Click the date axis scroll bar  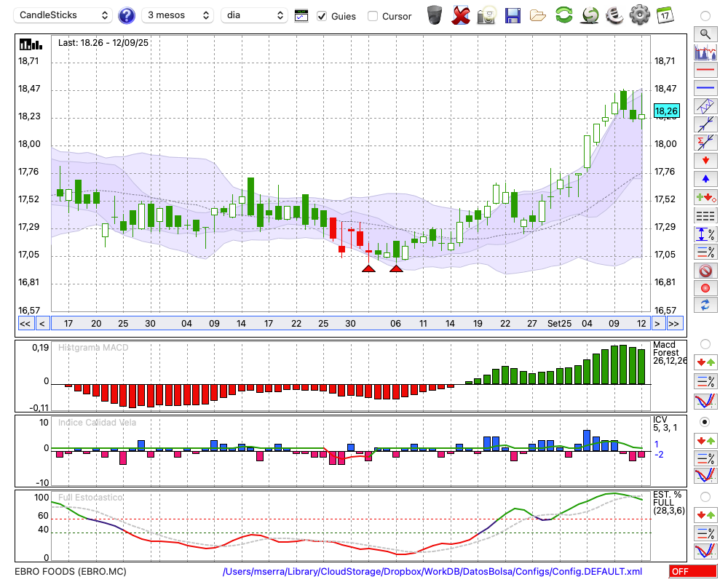[x=351, y=324]
